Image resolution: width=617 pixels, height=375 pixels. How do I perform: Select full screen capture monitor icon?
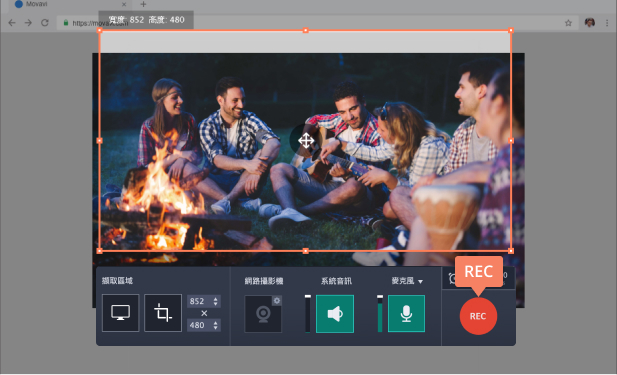pyautogui.click(x=120, y=313)
